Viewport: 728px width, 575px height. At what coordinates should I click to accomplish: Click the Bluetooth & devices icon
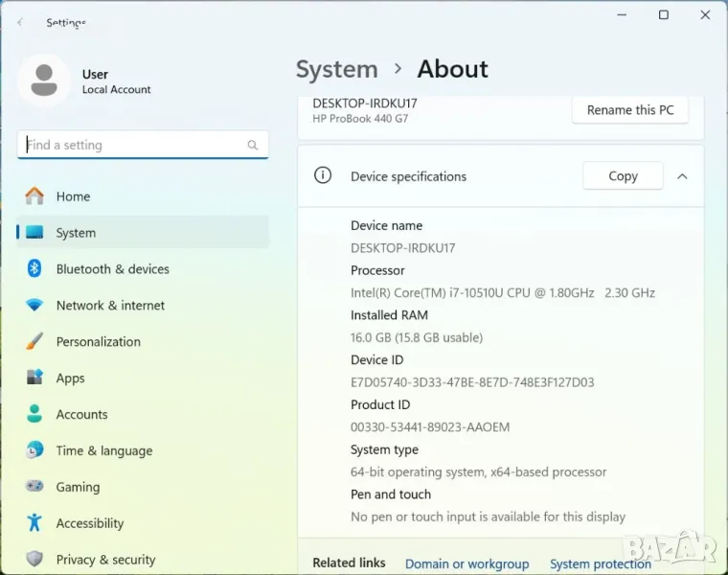(34, 269)
